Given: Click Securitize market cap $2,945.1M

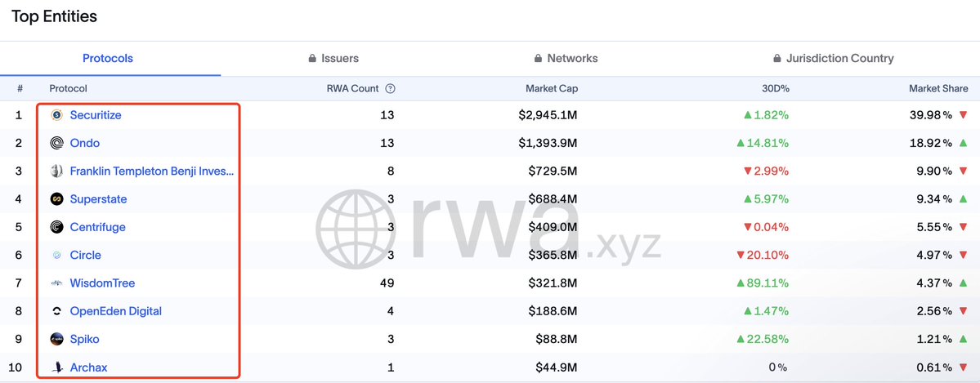Looking at the screenshot, I should click(x=548, y=115).
